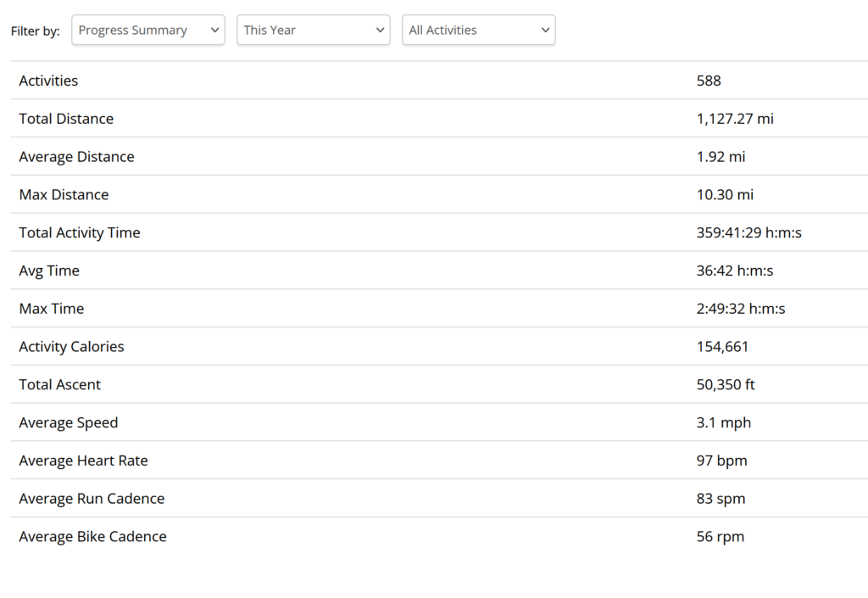Click the Average Distance row label
The height and width of the screenshot is (598, 868).
[x=76, y=157]
